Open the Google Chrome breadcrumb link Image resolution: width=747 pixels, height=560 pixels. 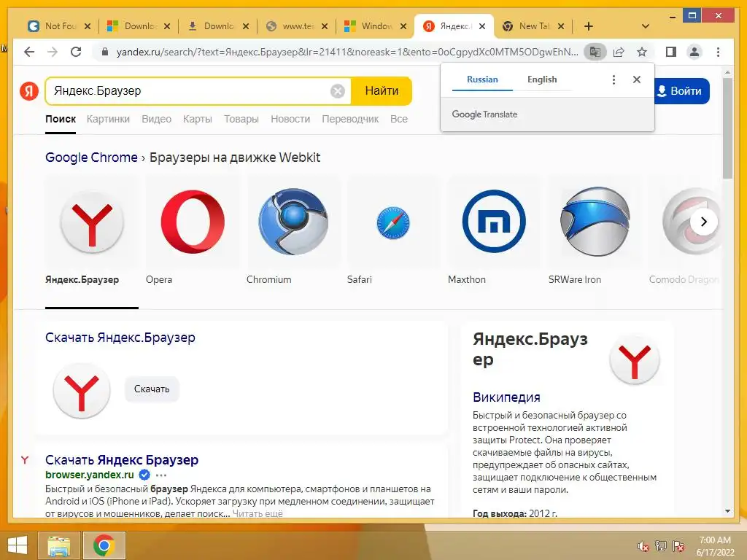click(91, 157)
